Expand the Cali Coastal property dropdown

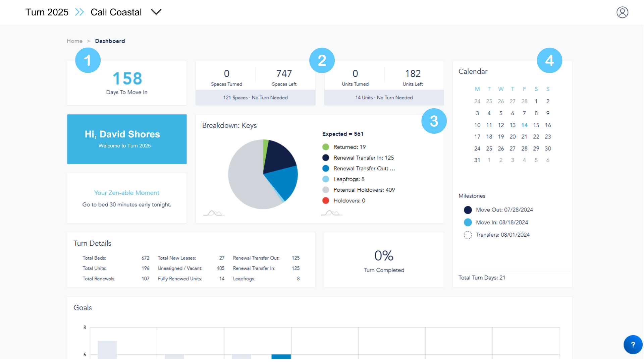(x=156, y=12)
